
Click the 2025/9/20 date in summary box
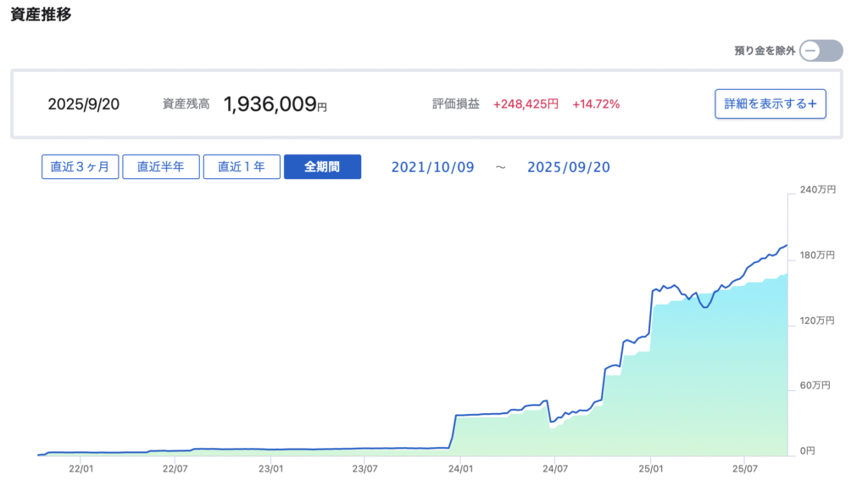pyautogui.click(x=84, y=104)
